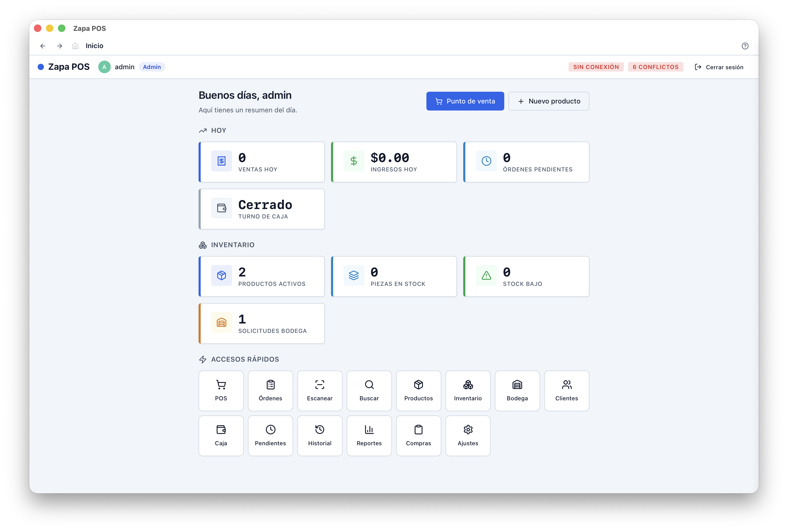Open the Ingresos Hoy card
The image size is (788, 532).
[x=394, y=162]
